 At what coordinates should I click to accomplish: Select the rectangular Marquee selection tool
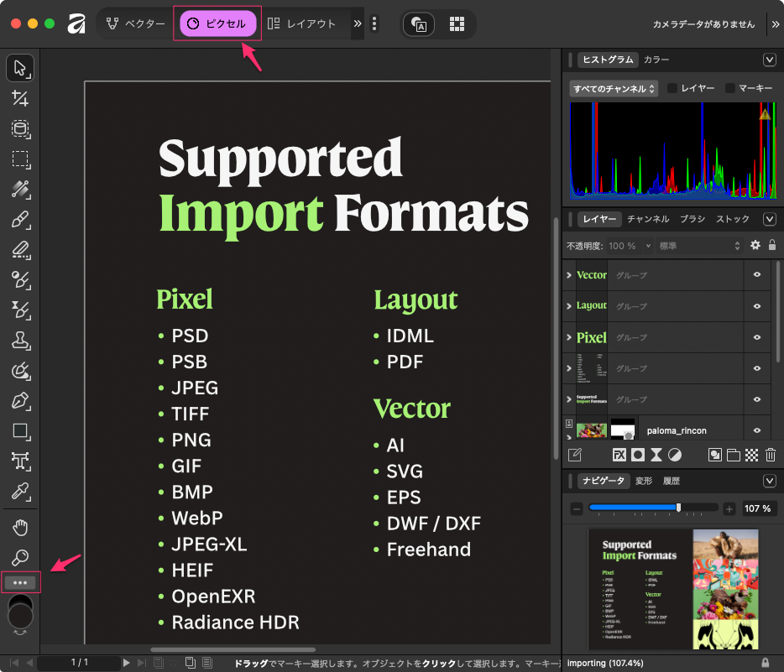[20, 159]
